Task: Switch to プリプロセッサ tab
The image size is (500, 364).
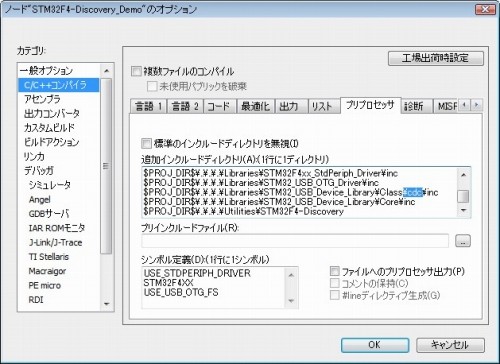Action: (x=370, y=106)
